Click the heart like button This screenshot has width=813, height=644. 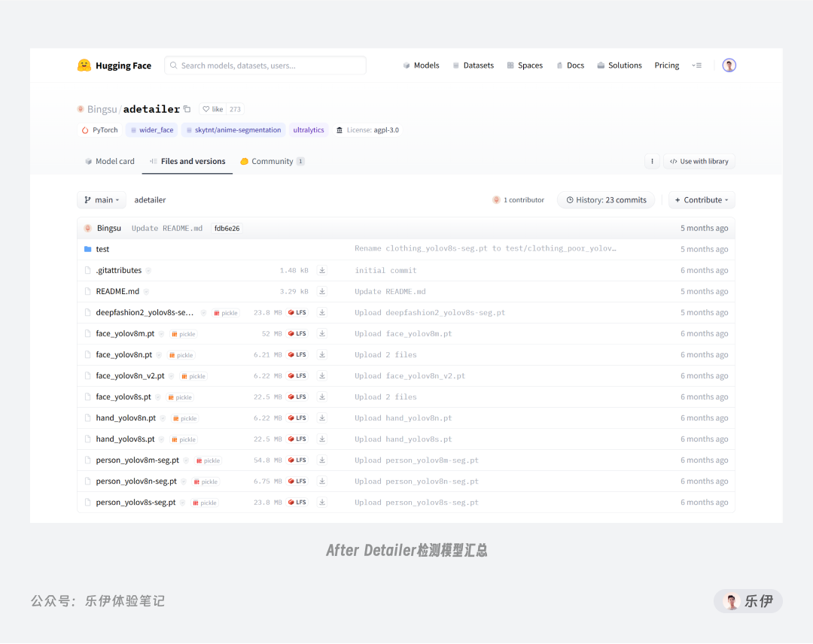click(x=212, y=109)
